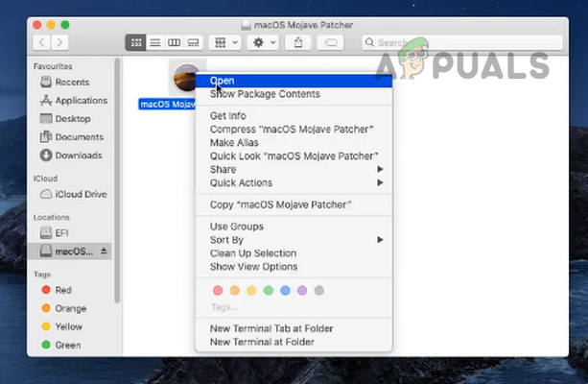The width and height of the screenshot is (588, 384).
Task: Switch to icon view in toolbar
Action: pyautogui.click(x=136, y=42)
